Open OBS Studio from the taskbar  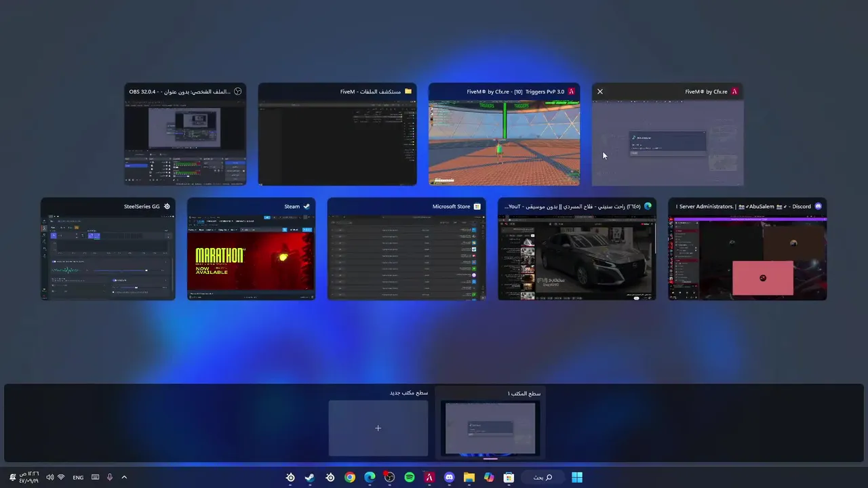click(389, 477)
